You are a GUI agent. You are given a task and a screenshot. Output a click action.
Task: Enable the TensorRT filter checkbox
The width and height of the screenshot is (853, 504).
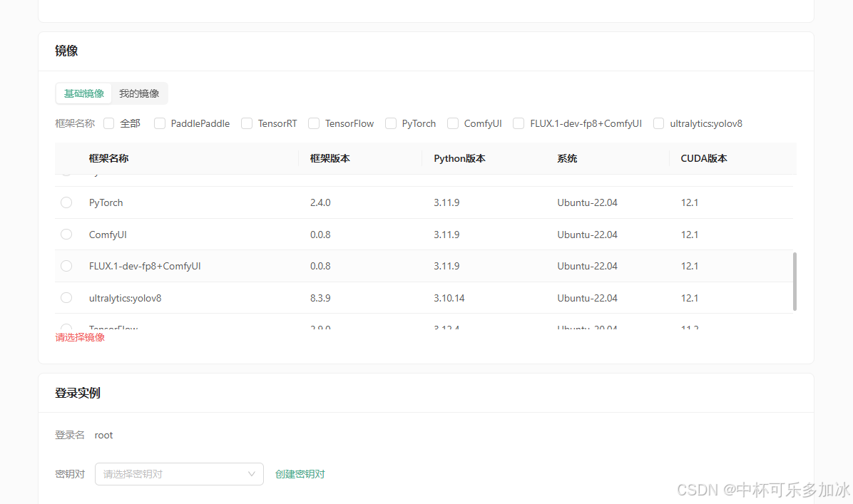tap(247, 123)
